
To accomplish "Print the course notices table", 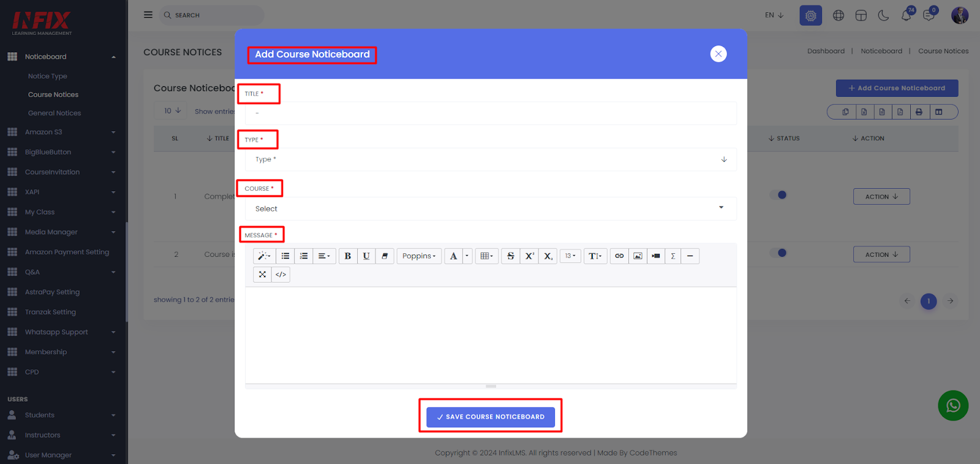I will (x=919, y=112).
